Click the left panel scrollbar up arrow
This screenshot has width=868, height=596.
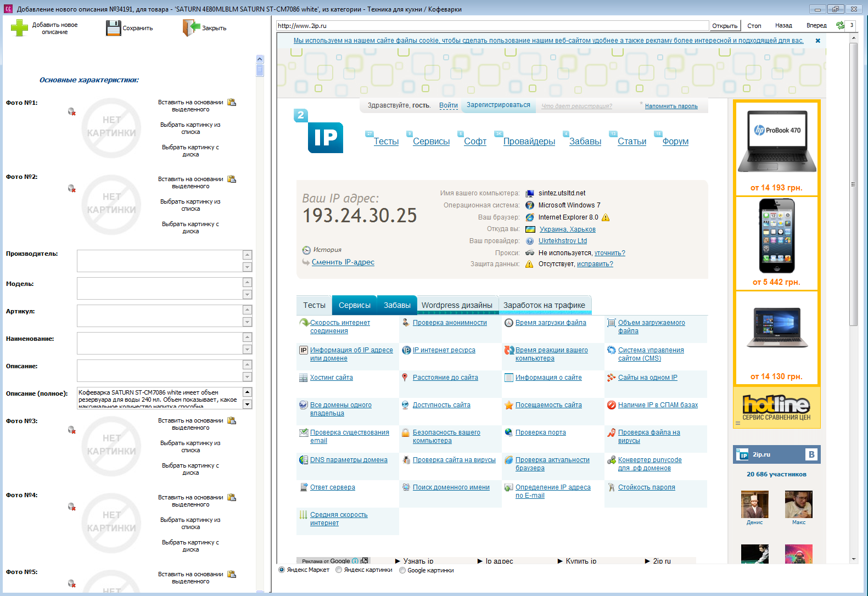pyautogui.click(x=260, y=59)
